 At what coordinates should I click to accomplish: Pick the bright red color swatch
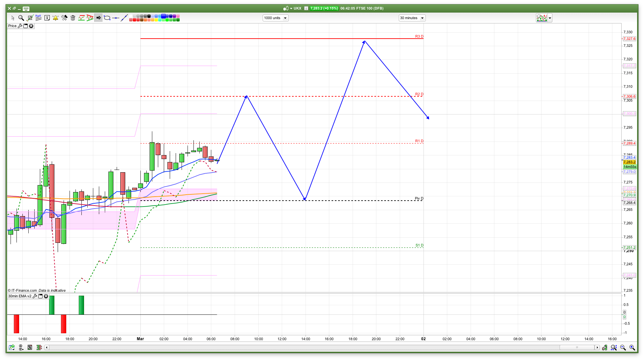point(134,20)
